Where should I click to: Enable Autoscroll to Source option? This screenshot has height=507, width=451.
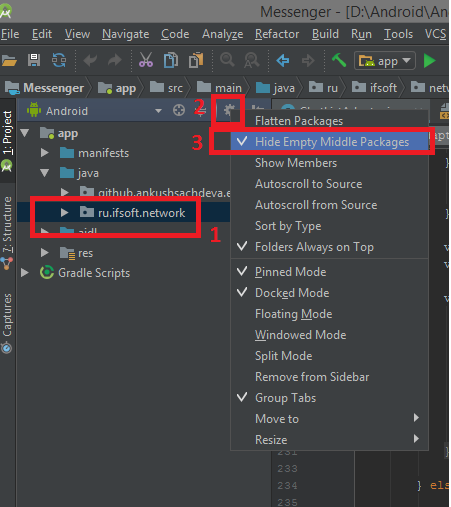click(329, 184)
